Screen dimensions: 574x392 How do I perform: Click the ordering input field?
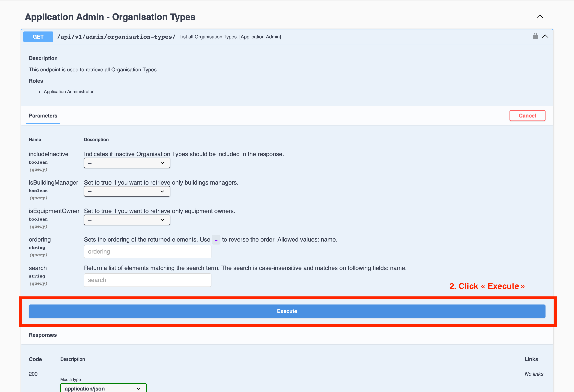pos(148,251)
